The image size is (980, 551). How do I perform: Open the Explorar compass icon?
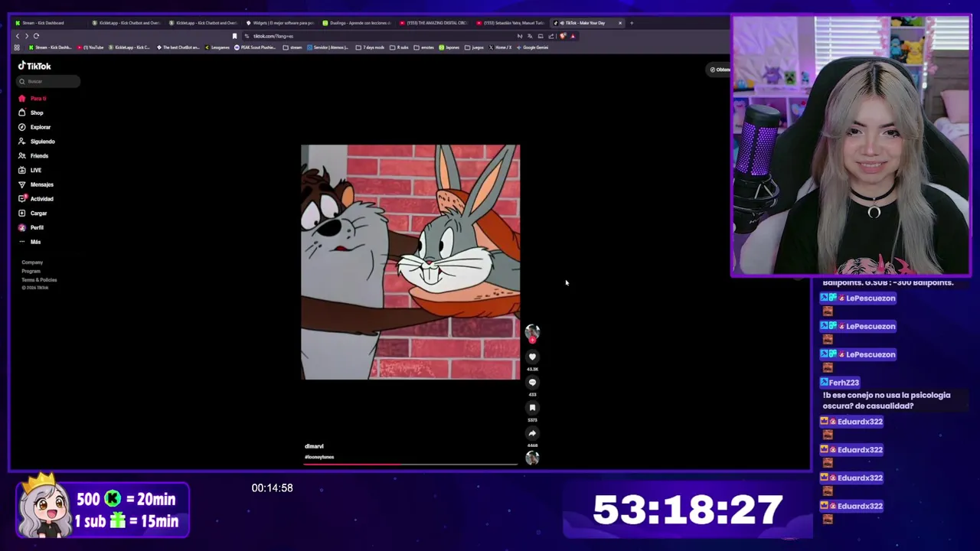pyautogui.click(x=22, y=127)
